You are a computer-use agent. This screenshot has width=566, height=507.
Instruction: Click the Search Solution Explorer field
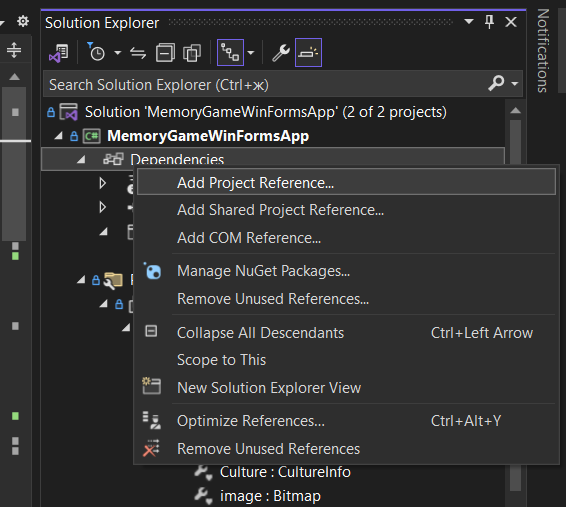click(265, 84)
